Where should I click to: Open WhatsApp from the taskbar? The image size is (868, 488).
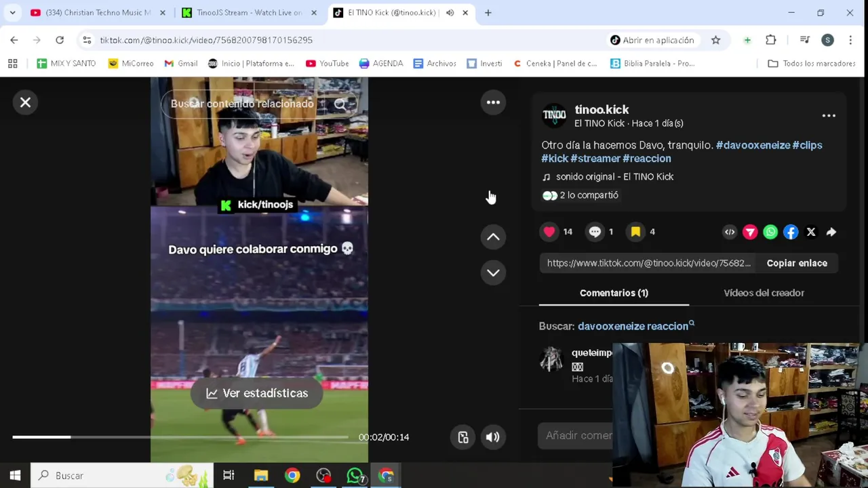coord(355,476)
